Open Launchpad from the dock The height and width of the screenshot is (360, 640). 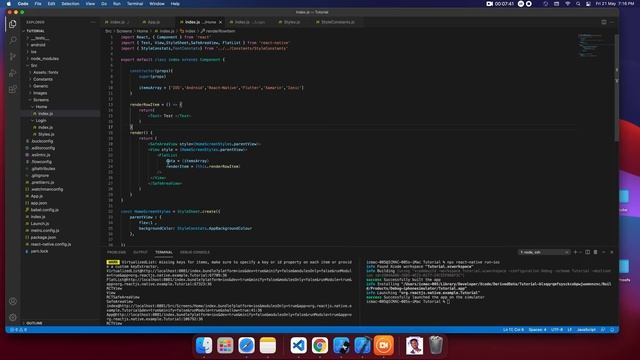225,345
